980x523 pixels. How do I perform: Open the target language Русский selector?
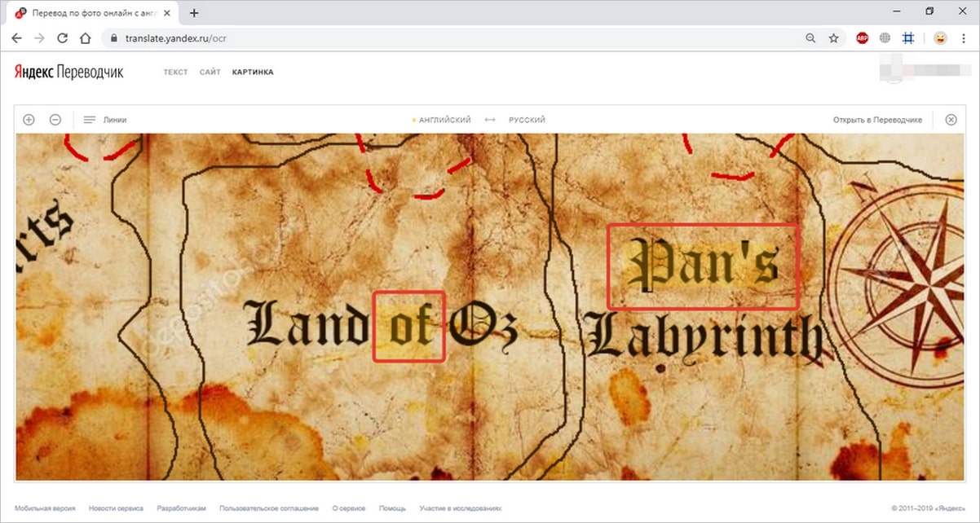[x=527, y=120]
